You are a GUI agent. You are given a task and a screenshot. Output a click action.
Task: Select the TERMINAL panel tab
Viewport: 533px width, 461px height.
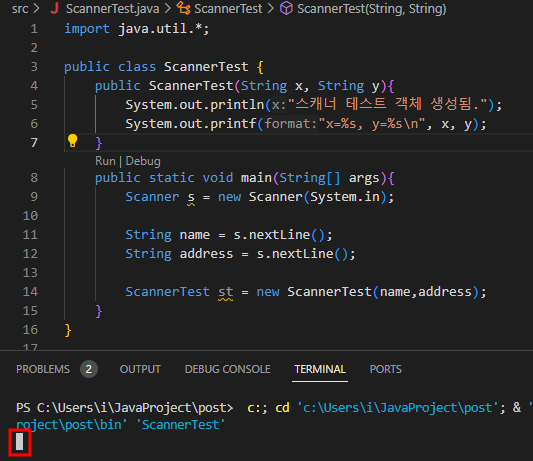pyautogui.click(x=320, y=369)
